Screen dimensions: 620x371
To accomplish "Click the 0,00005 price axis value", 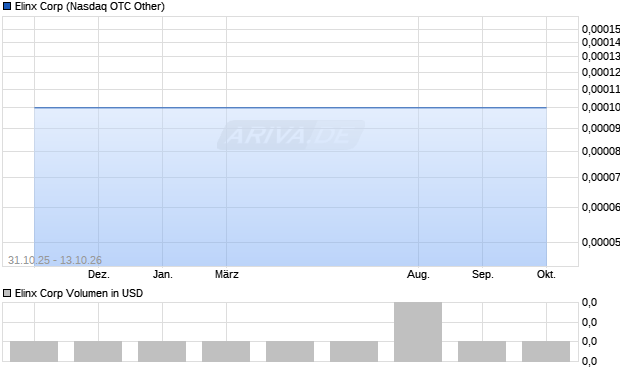I will [x=601, y=242].
